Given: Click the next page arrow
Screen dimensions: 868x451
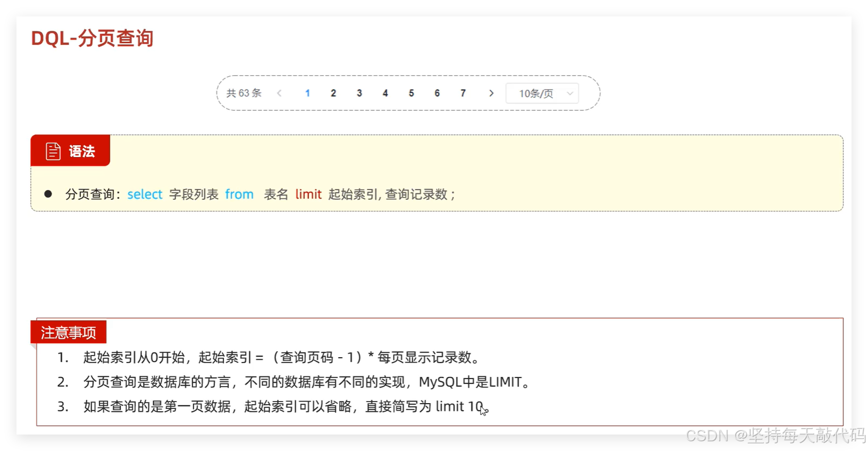Looking at the screenshot, I should pyautogui.click(x=491, y=93).
